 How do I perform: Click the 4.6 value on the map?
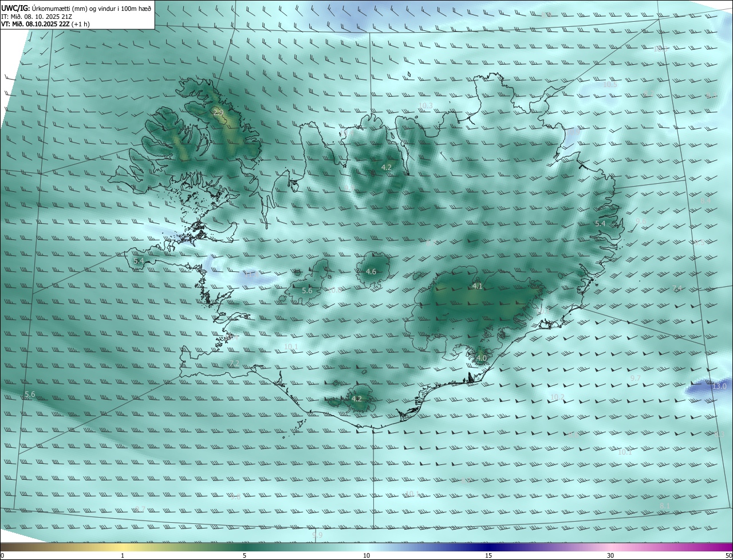click(x=371, y=271)
